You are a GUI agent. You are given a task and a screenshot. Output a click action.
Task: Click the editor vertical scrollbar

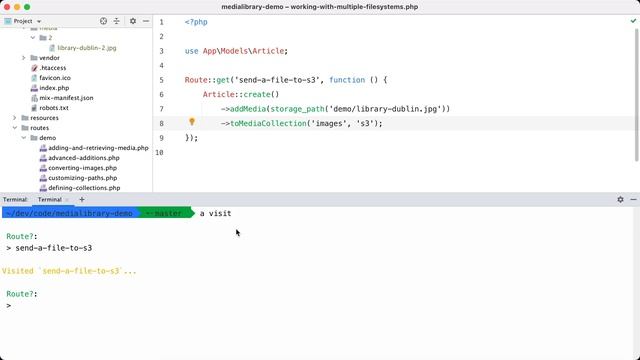point(637,94)
